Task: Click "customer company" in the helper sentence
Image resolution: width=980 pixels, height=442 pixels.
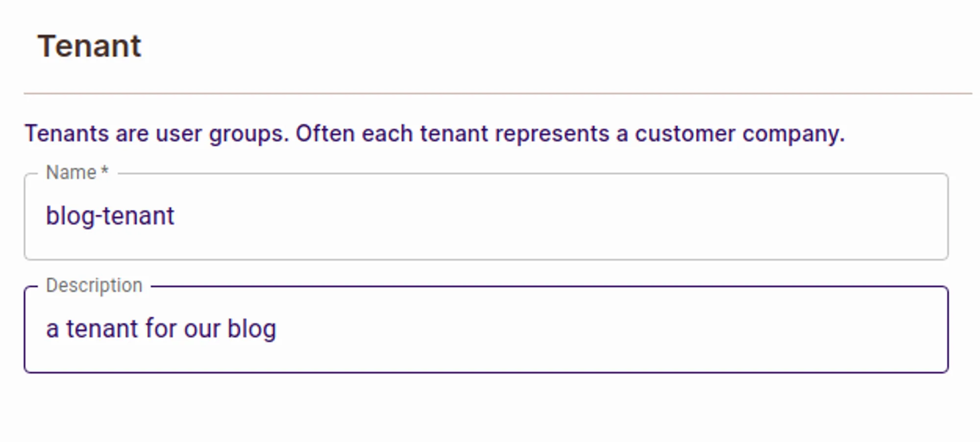Action: pyautogui.click(x=739, y=134)
